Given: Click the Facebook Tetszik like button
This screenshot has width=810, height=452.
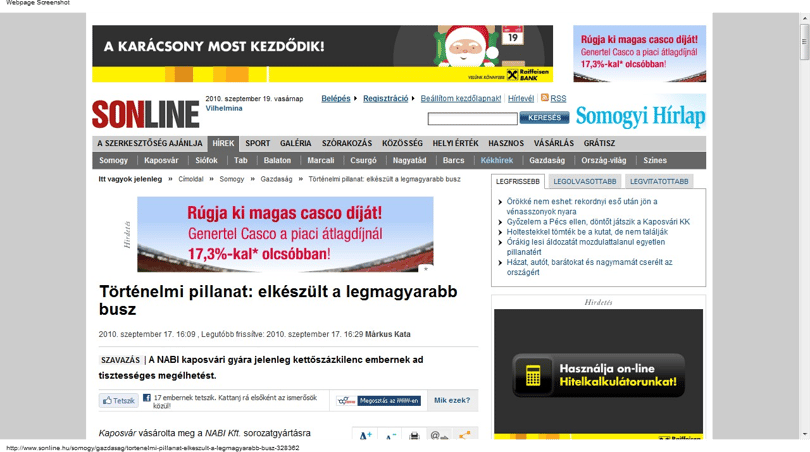Looking at the screenshot, I should 119,400.
